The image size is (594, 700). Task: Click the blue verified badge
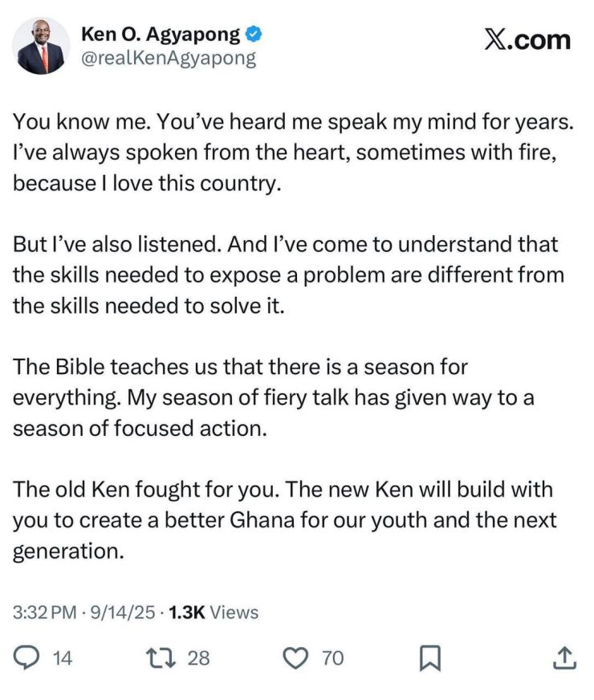pos(254,35)
